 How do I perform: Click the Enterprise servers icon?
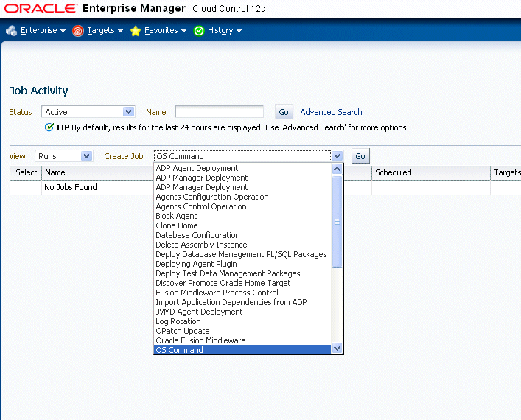[12, 30]
